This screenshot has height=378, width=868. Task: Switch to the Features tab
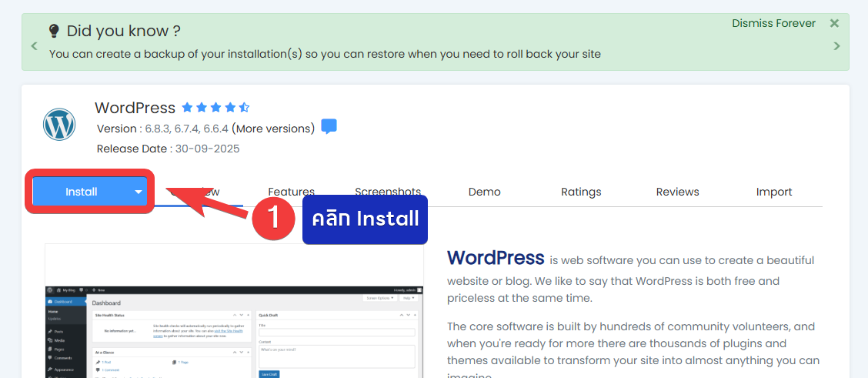291,192
